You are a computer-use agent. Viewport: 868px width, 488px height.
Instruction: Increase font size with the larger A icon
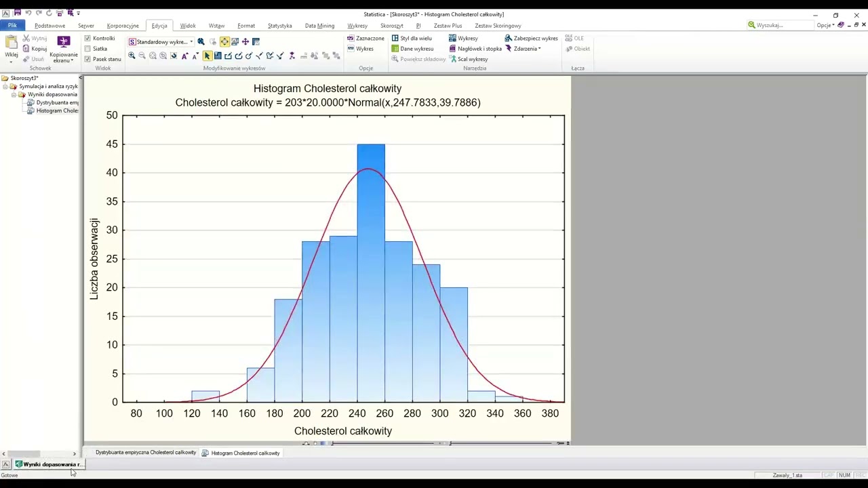coord(184,56)
